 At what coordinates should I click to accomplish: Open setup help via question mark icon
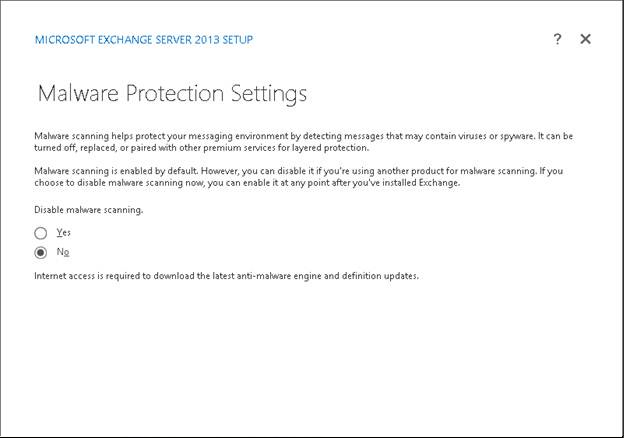(557, 39)
